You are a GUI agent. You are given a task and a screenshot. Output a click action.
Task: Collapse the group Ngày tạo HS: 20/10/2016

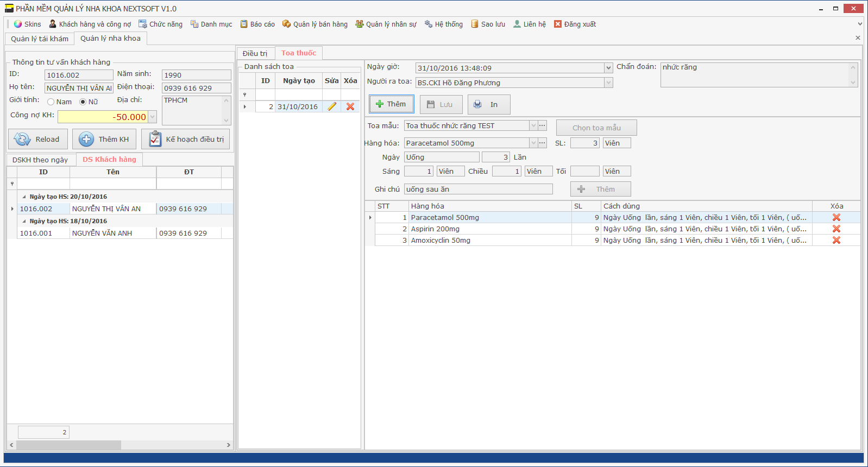pos(24,197)
